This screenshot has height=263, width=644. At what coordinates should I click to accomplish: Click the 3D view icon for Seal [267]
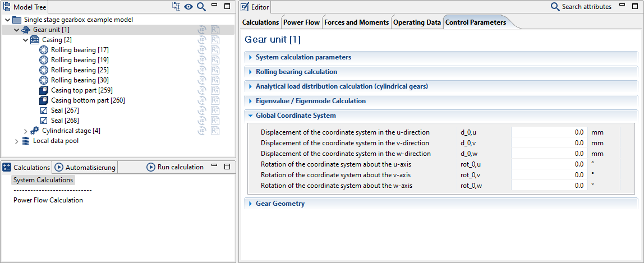pos(203,110)
